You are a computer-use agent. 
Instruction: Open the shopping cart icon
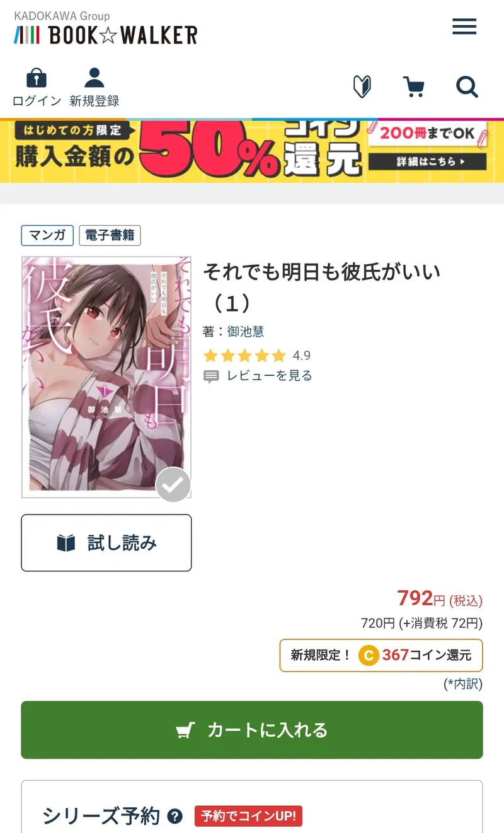(414, 87)
